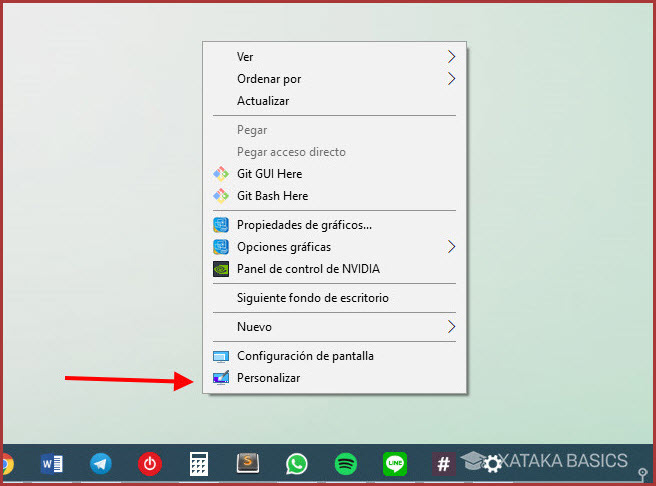Screen dimensions: 656x486
Task: Select Git GUI Here option
Action: point(269,174)
